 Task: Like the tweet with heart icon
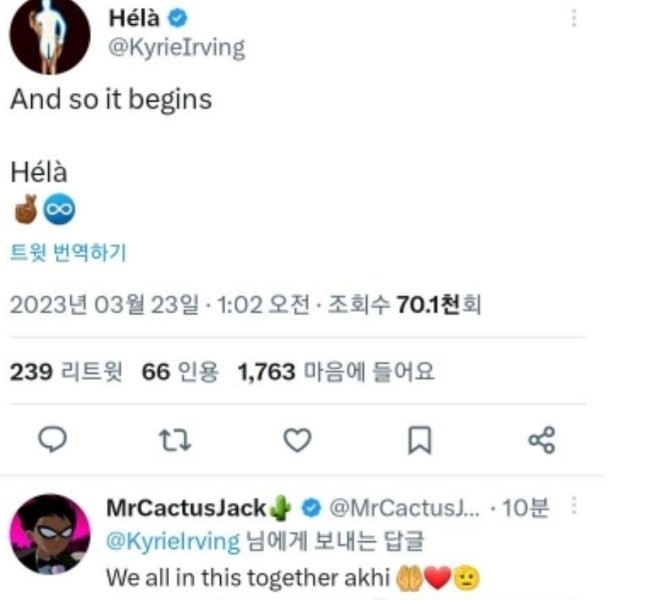[297, 440]
